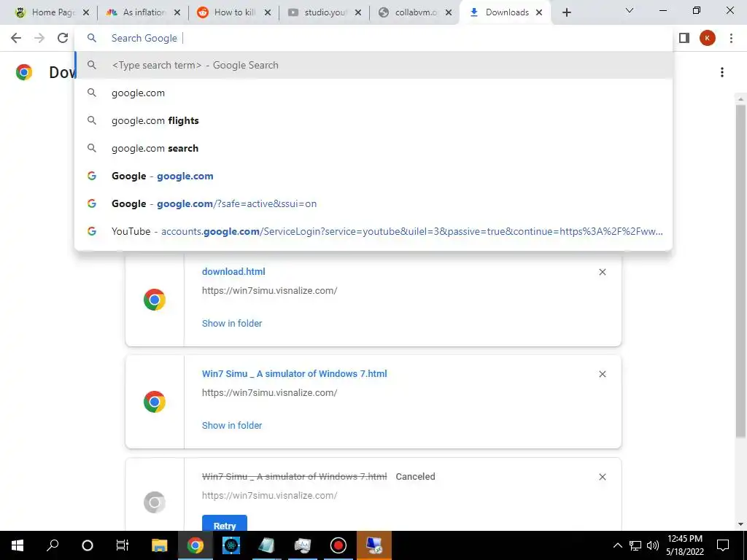Click the scrollbar down arrow
The image size is (747, 560).
tap(740, 524)
